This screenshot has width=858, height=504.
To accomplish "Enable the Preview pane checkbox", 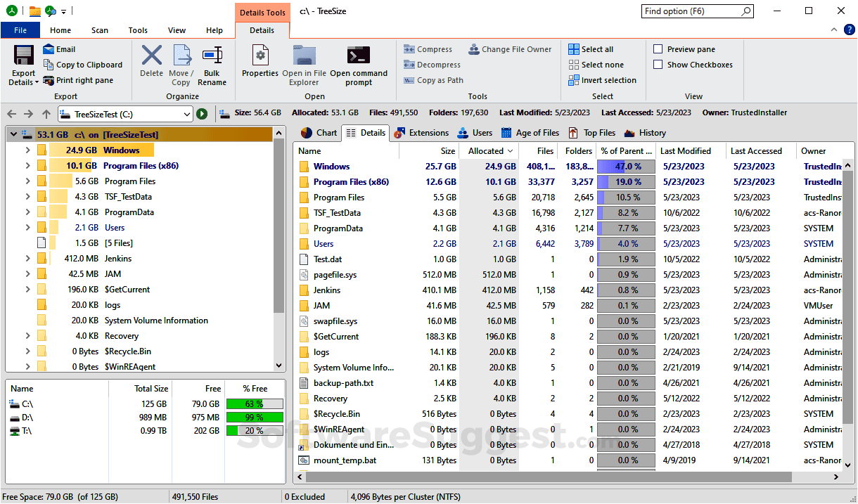I will click(x=658, y=49).
